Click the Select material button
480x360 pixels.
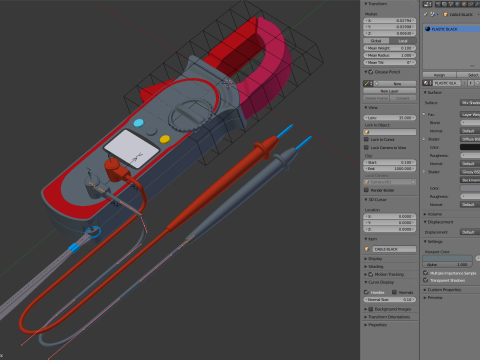[x=468, y=75]
